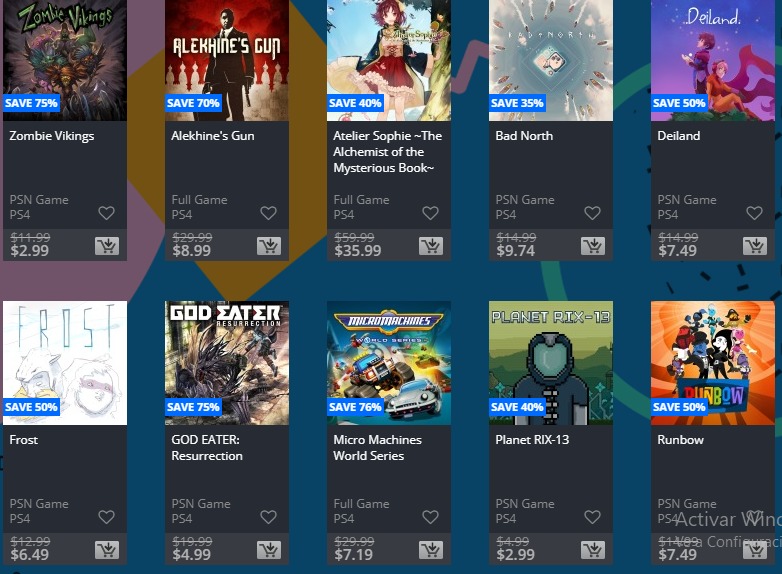Toggle wishlist heart for Planet RIX-13
The width and height of the screenshot is (782, 574).
[x=592, y=517]
